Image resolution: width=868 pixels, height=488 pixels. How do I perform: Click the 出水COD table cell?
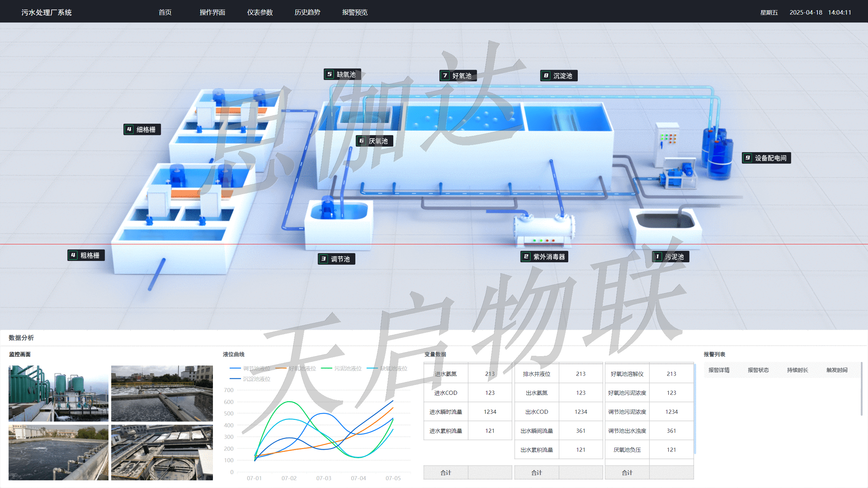coord(537,412)
